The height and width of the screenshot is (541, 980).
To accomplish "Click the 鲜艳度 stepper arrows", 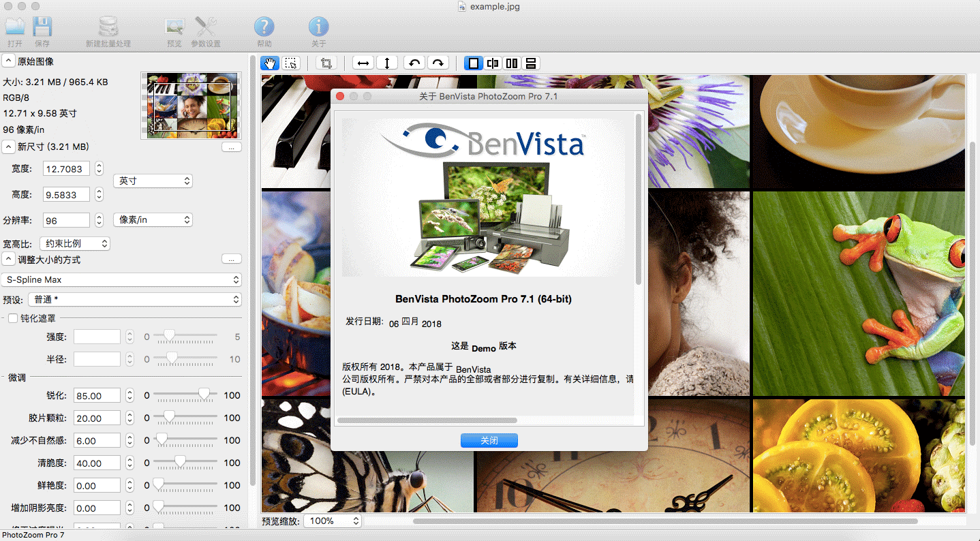I will tap(129, 485).
